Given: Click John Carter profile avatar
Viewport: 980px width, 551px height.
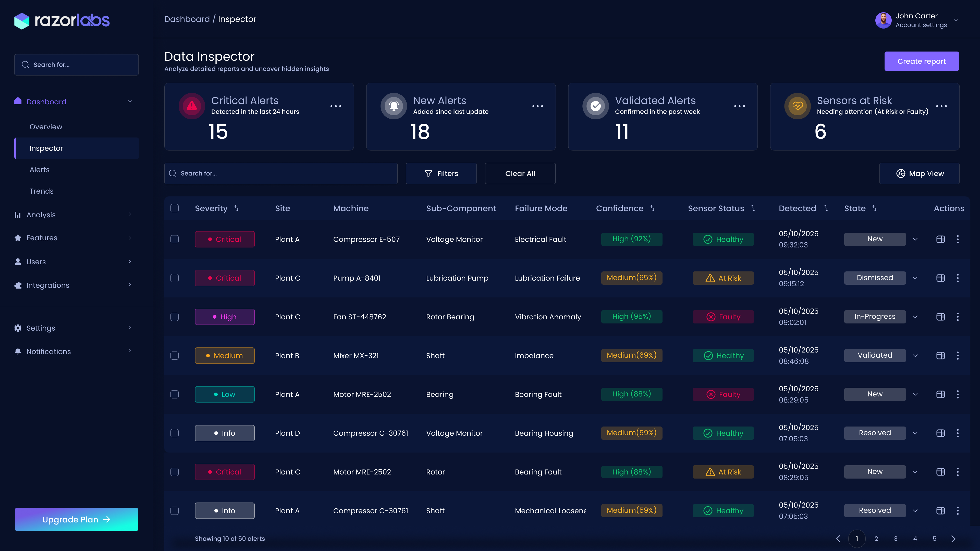Looking at the screenshot, I should 883,20.
